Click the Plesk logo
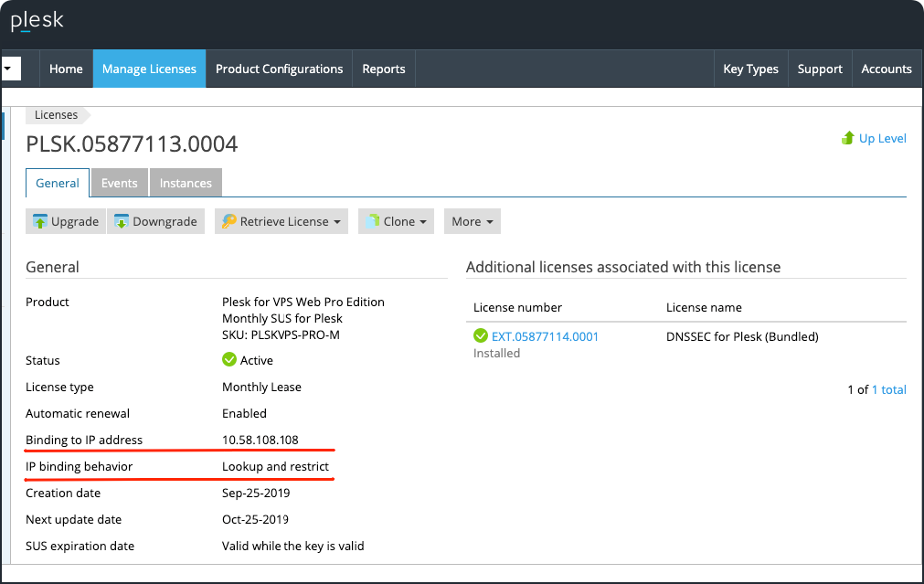The height and width of the screenshot is (584, 924). [x=37, y=21]
